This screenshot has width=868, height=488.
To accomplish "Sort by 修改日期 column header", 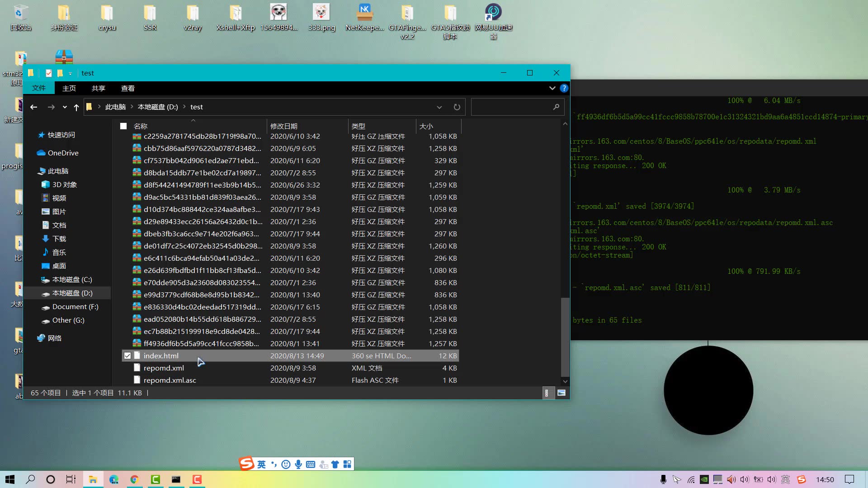I will 284,126.
